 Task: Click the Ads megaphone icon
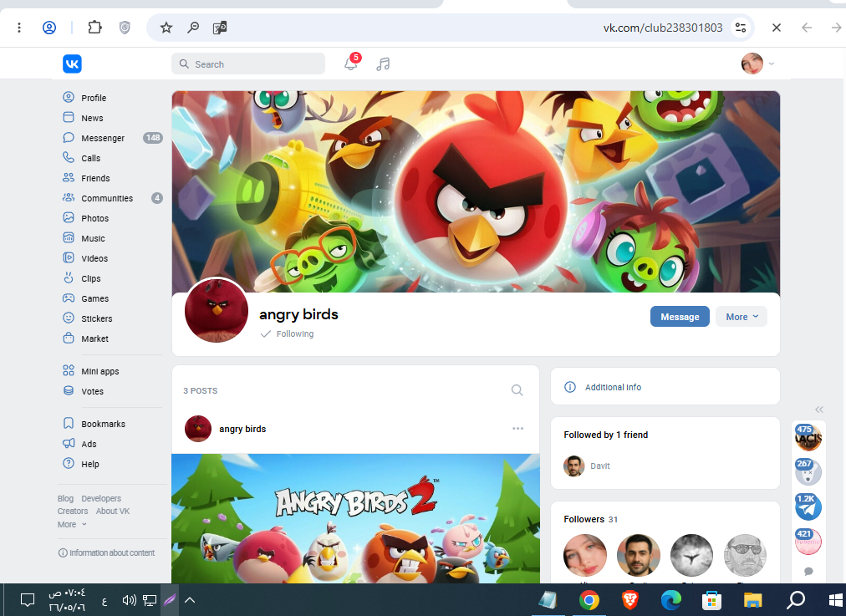69,443
